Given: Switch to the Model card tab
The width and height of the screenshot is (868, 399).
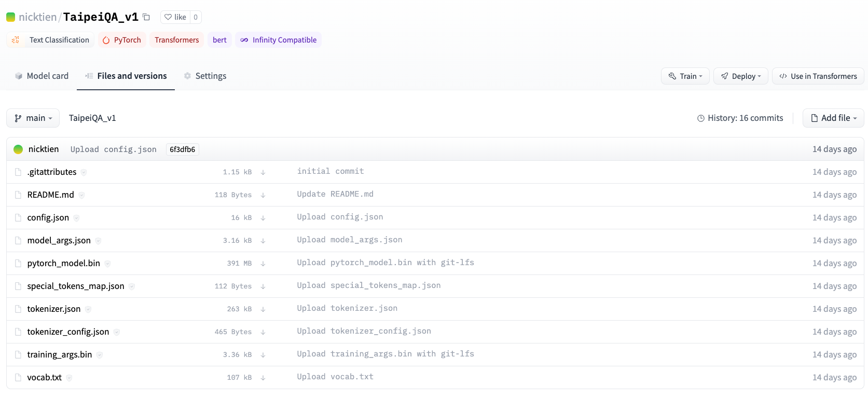Looking at the screenshot, I should coord(42,76).
